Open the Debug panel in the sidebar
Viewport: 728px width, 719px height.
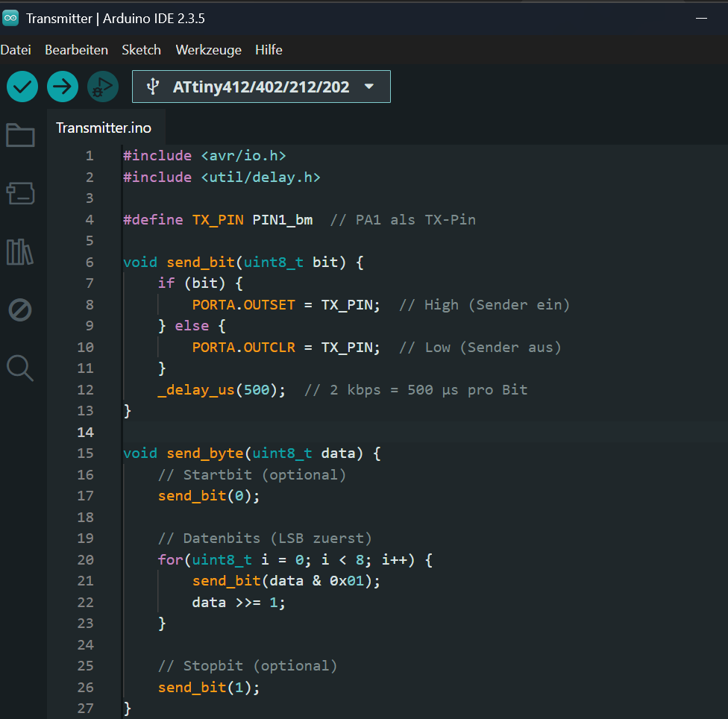click(x=20, y=310)
